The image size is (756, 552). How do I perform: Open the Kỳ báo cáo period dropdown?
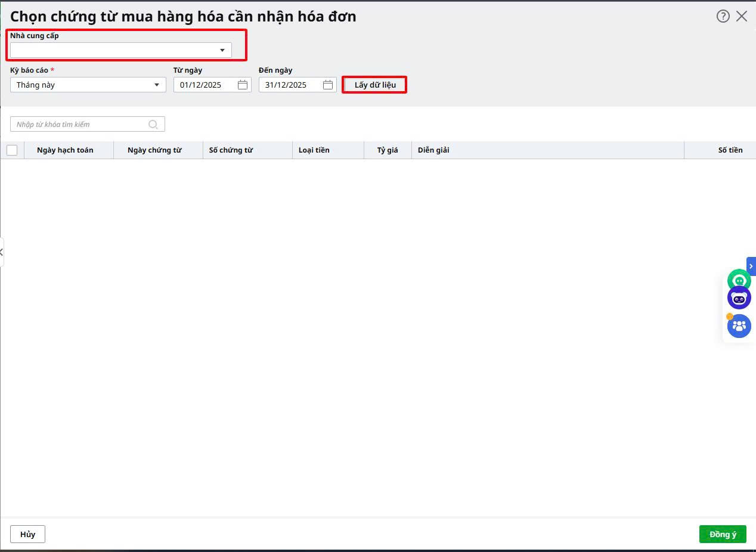(156, 85)
